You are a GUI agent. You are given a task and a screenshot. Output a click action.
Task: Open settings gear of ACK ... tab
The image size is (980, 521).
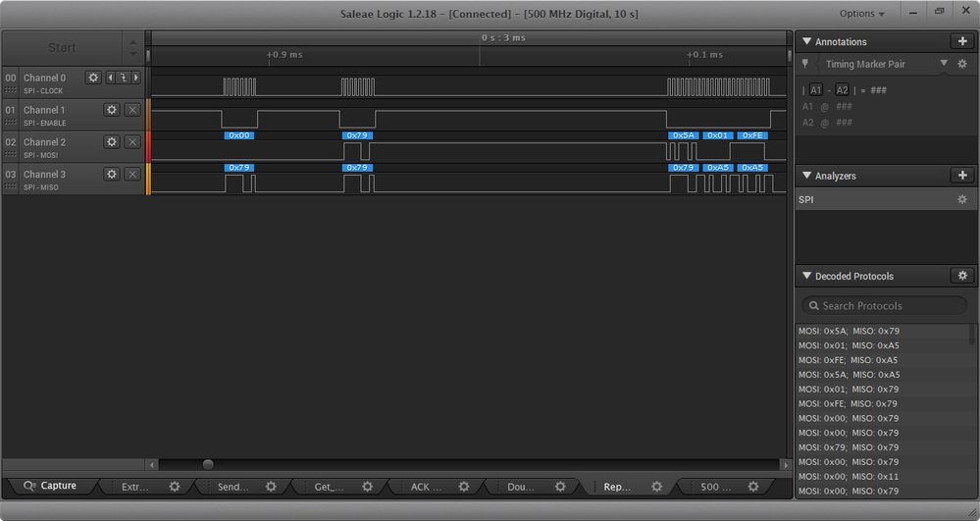(464, 487)
